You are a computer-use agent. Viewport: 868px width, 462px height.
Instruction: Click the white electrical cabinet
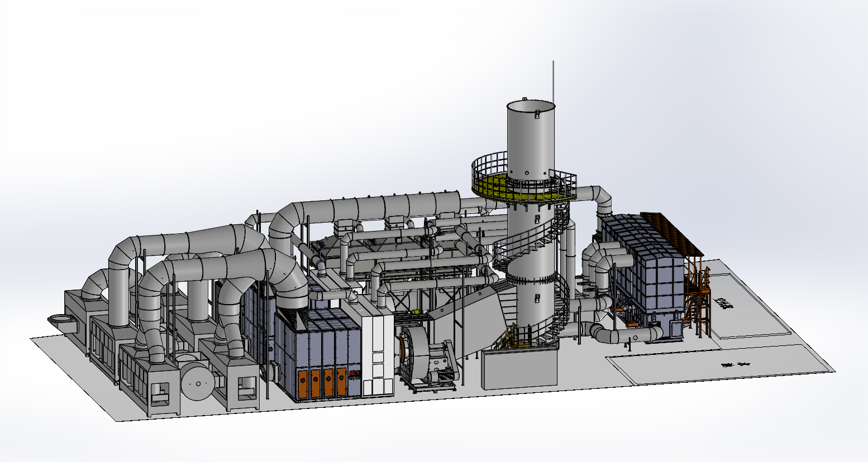pos(377,356)
